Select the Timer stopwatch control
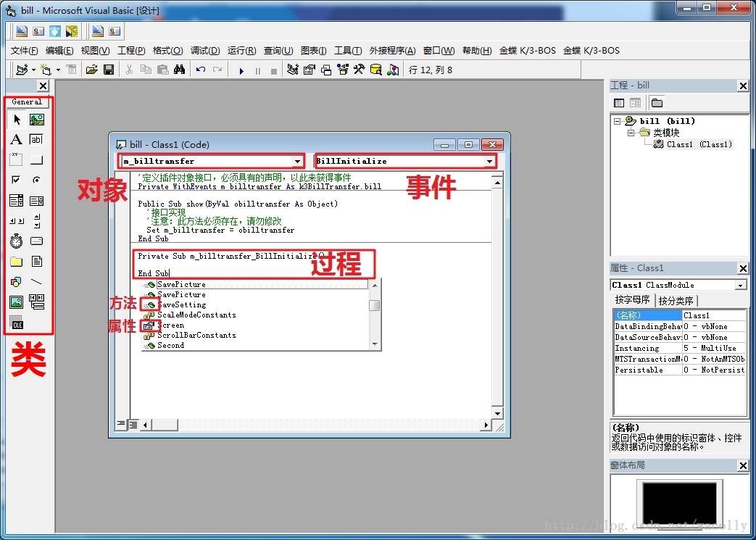The width and height of the screenshot is (756, 540). pyautogui.click(x=17, y=241)
